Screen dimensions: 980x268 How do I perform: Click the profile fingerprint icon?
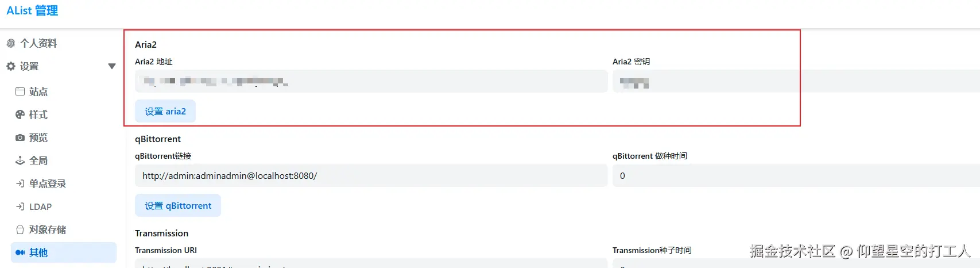[x=11, y=43]
